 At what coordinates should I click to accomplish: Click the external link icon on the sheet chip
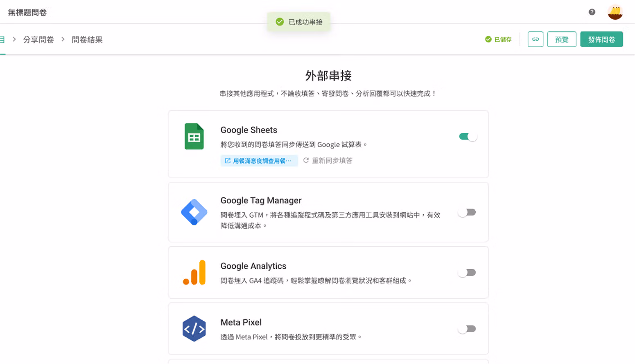228,161
